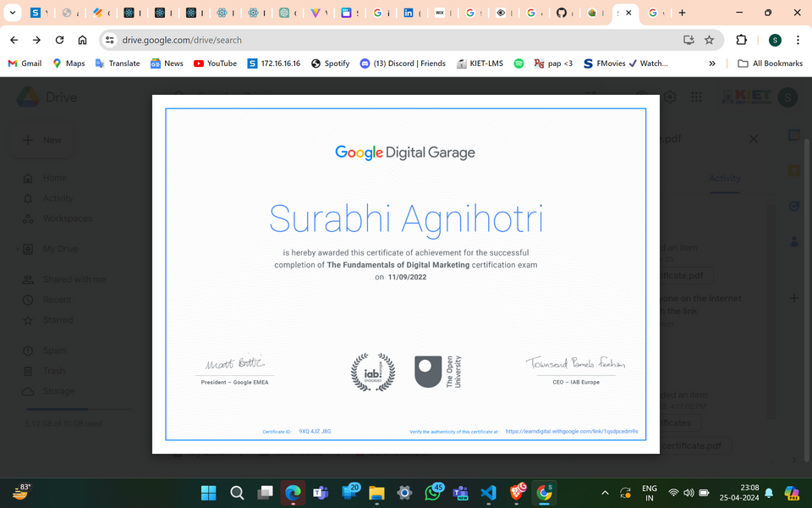Viewport: 812px width, 508px height.
Task: Open Shared with me in Drive
Action: point(63,279)
